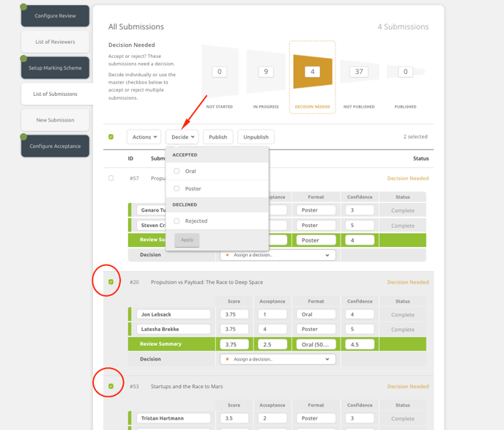Open the Configure Review sidebar section
Screen dimensions: 504x430
(x=55, y=15)
